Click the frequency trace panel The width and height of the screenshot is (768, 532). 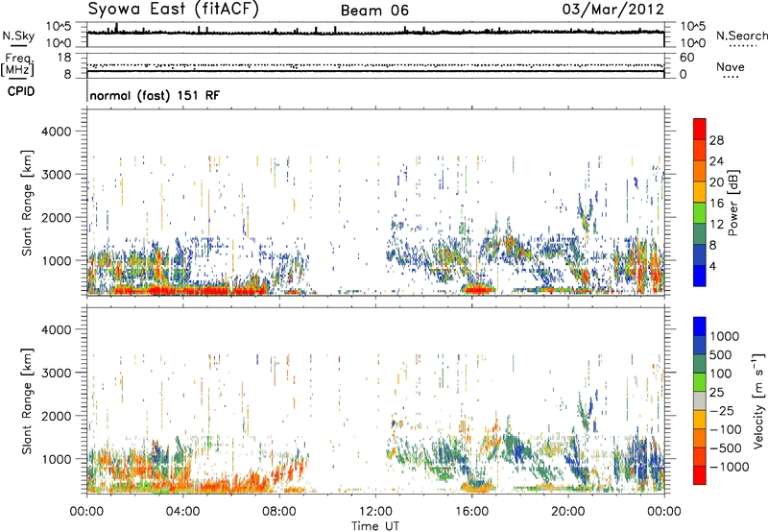coord(375,65)
